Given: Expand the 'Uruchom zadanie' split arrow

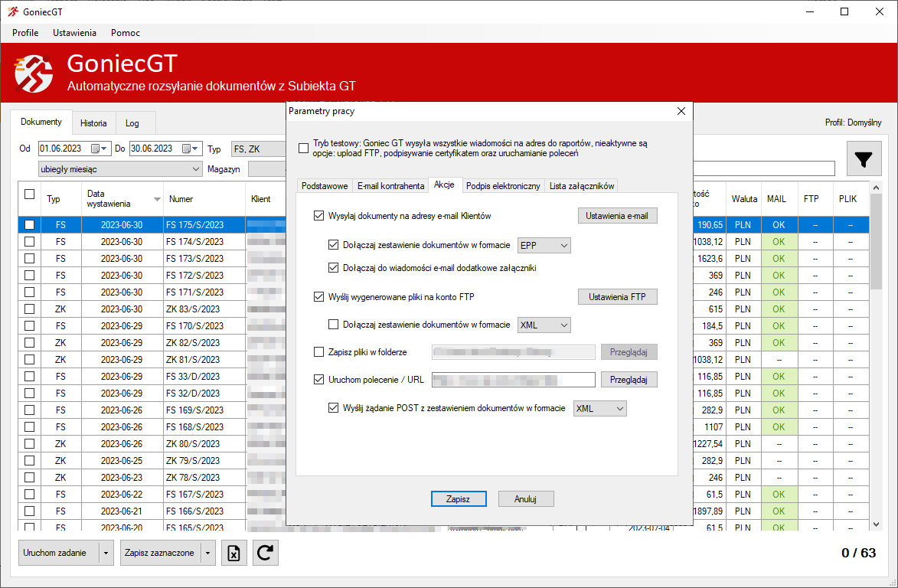Looking at the screenshot, I should point(106,553).
